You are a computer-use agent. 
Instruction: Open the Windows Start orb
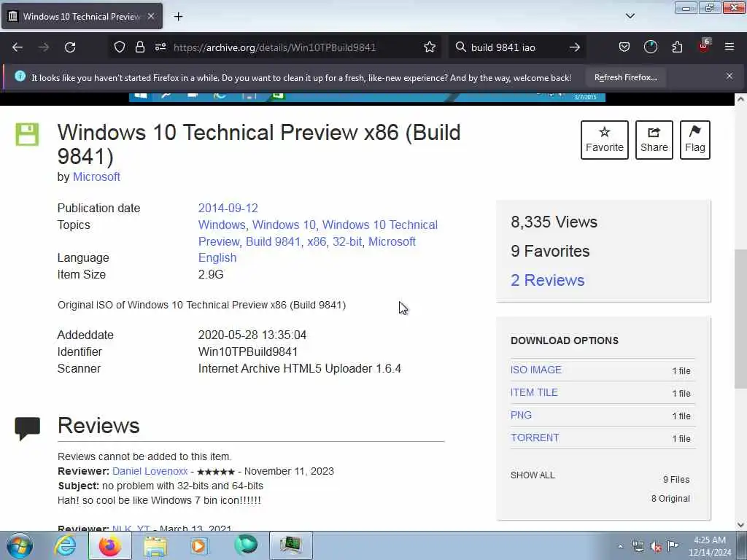pos(20,545)
